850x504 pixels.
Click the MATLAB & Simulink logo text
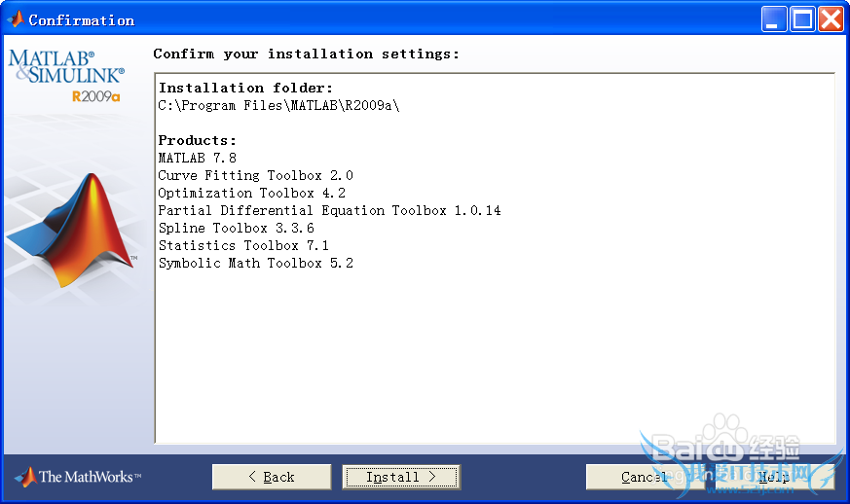click(x=66, y=66)
